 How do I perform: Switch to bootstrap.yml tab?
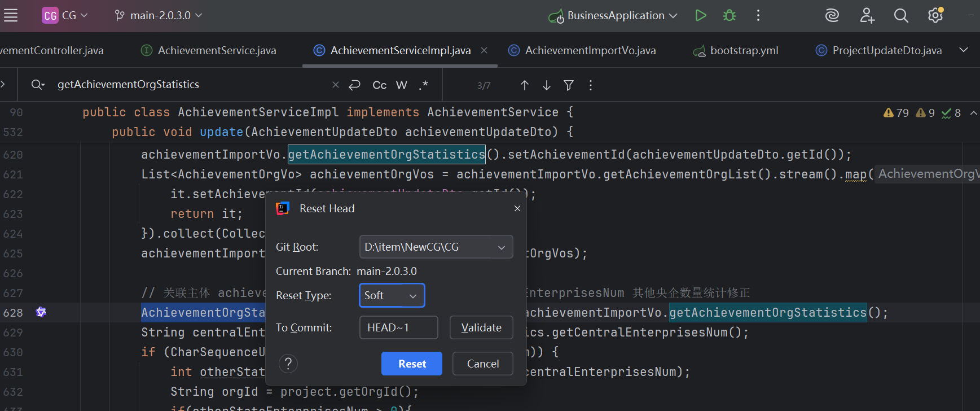(x=736, y=51)
